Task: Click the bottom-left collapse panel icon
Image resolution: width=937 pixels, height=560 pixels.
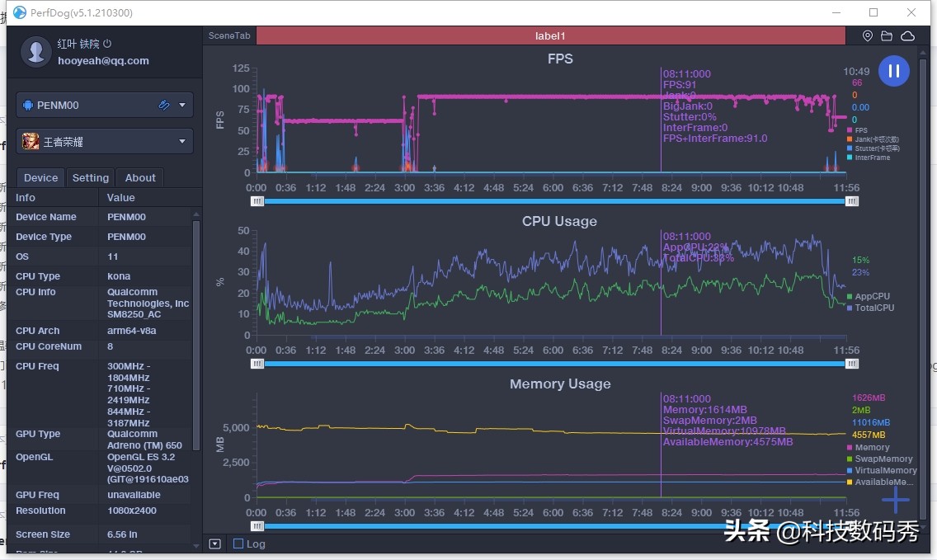Action: [214, 544]
